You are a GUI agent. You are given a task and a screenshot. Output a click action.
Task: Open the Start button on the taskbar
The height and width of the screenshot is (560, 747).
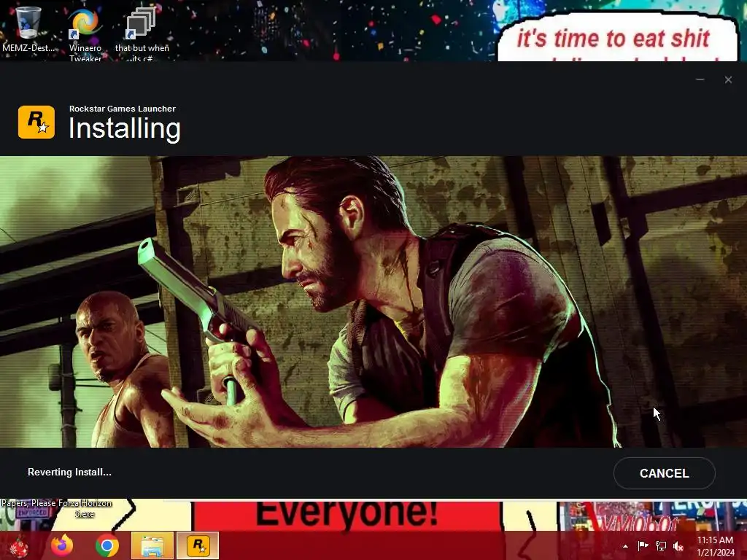coord(19,545)
